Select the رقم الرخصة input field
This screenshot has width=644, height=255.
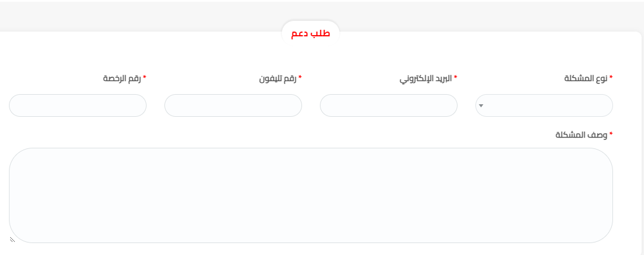(77, 105)
